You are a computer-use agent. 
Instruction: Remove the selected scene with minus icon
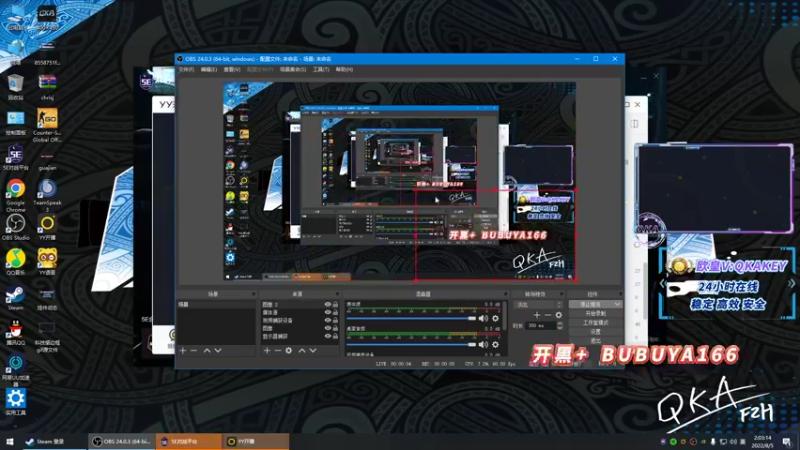pyautogui.click(x=194, y=351)
